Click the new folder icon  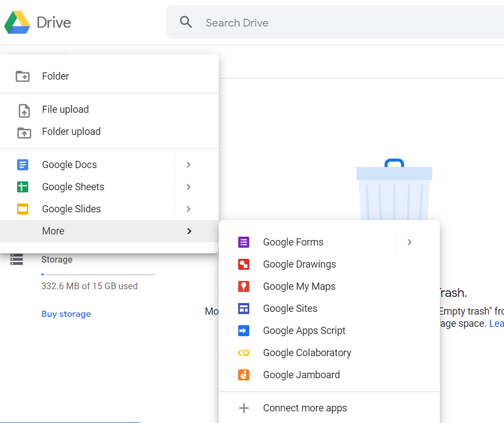point(23,76)
